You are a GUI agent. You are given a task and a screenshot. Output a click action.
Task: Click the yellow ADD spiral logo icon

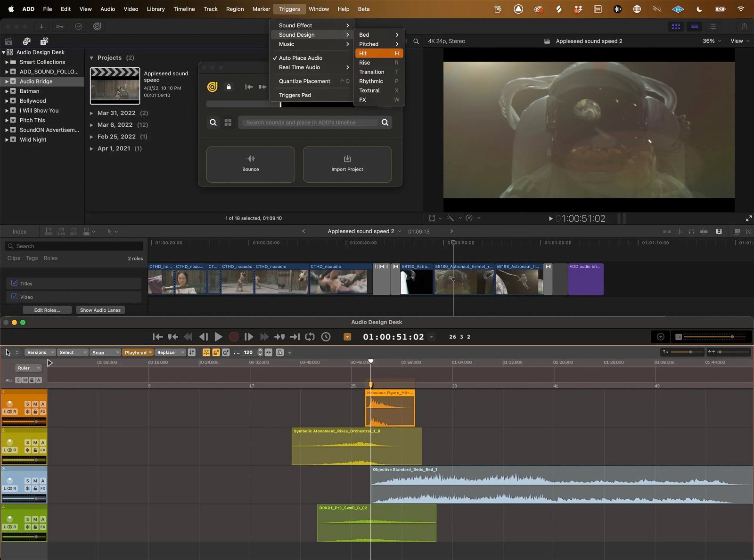pos(213,87)
